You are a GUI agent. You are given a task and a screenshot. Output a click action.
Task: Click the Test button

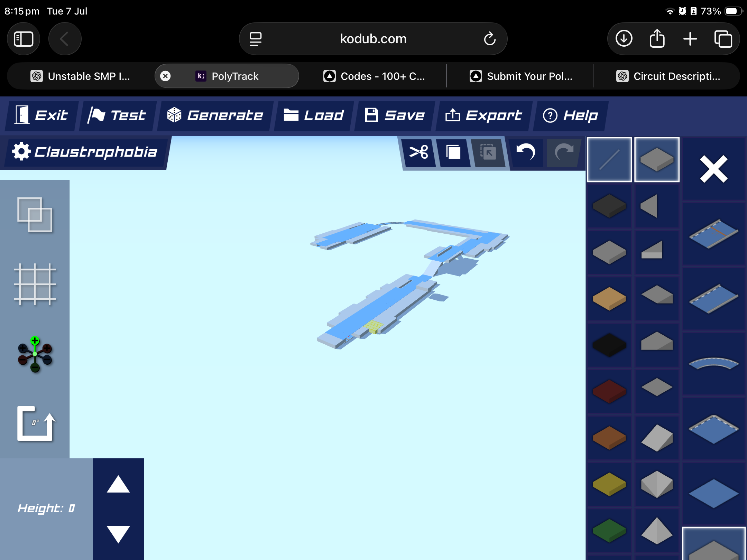coord(117,115)
